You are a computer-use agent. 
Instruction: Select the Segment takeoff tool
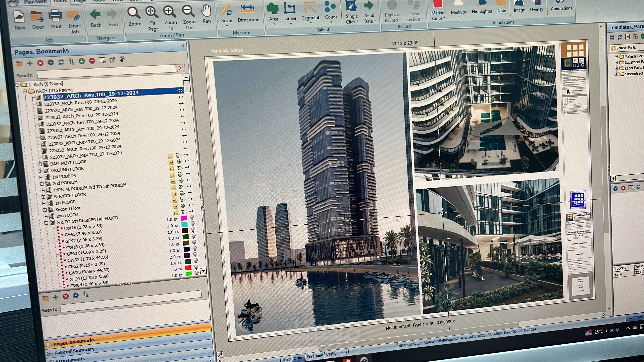[310, 12]
